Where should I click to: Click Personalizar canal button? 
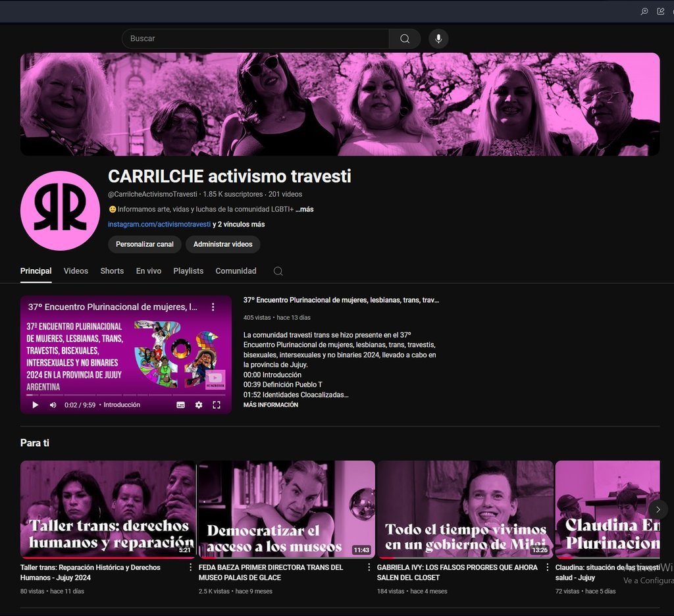pyautogui.click(x=144, y=244)
